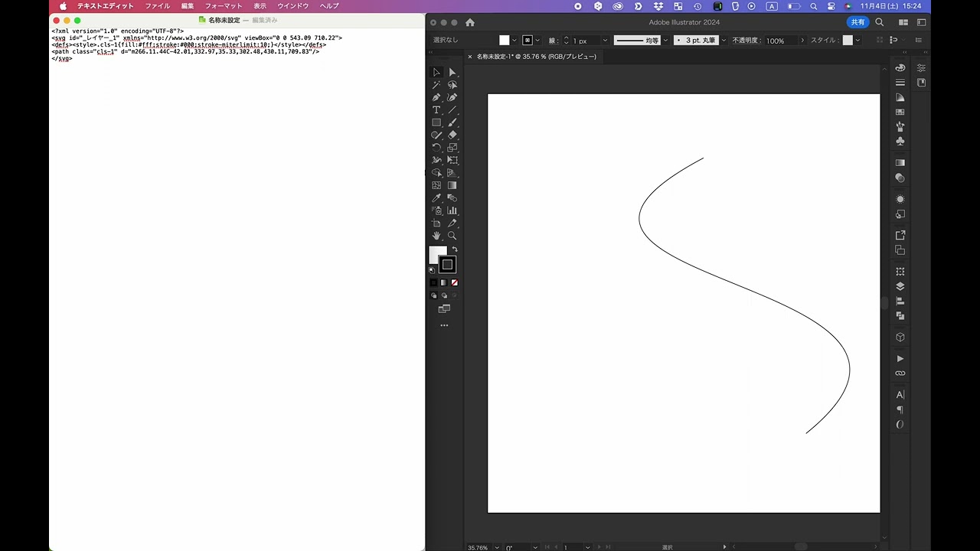Change the screen mode button
Screen dimensions: 980x551
click(x=444, y=309)
